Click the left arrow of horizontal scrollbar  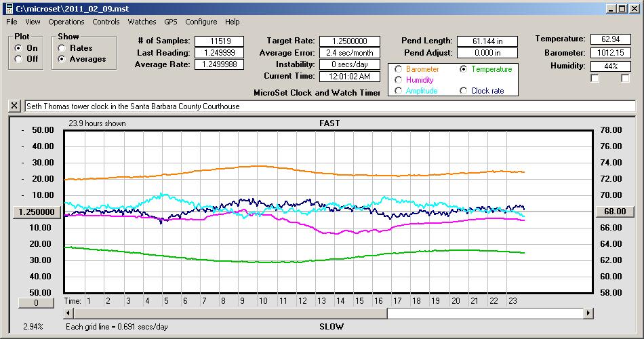coord(68,313)
